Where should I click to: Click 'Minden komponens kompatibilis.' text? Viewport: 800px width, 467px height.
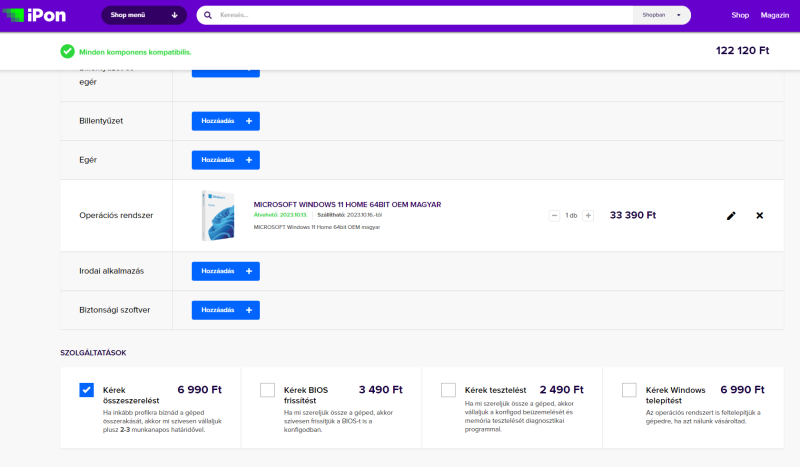(x=135, y=52)
